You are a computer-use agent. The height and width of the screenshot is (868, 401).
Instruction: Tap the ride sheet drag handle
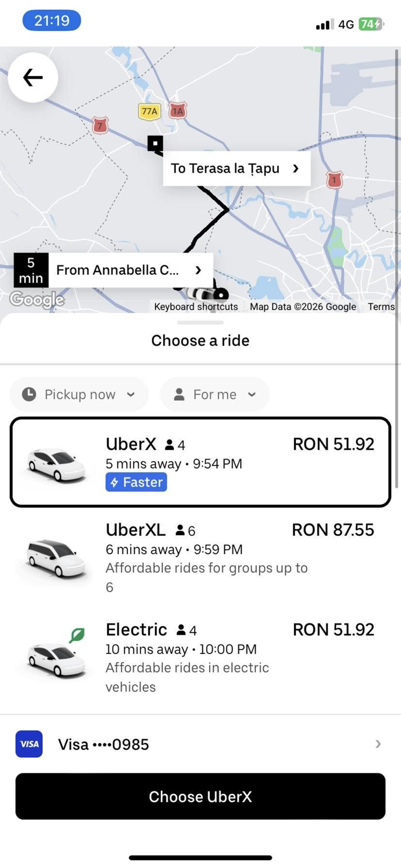[200, 322]
